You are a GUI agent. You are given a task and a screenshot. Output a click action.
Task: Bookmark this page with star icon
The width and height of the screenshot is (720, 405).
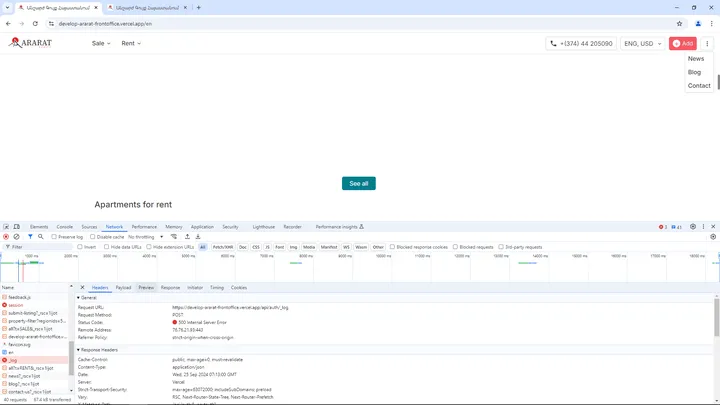pyautogui.click(x=680, y=22)
